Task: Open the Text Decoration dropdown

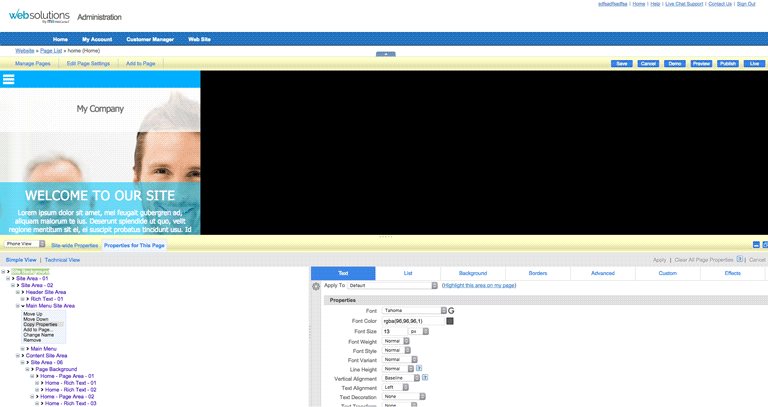Action: (404, 397)
